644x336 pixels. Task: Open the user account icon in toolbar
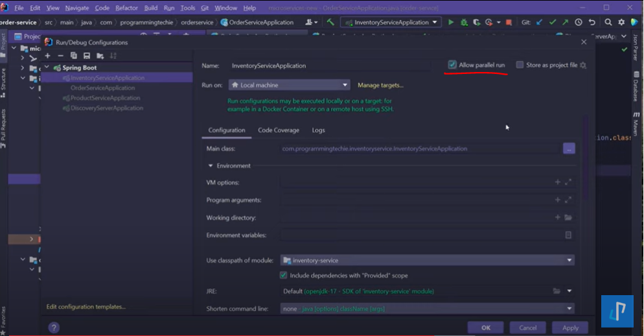coord(310,22)
